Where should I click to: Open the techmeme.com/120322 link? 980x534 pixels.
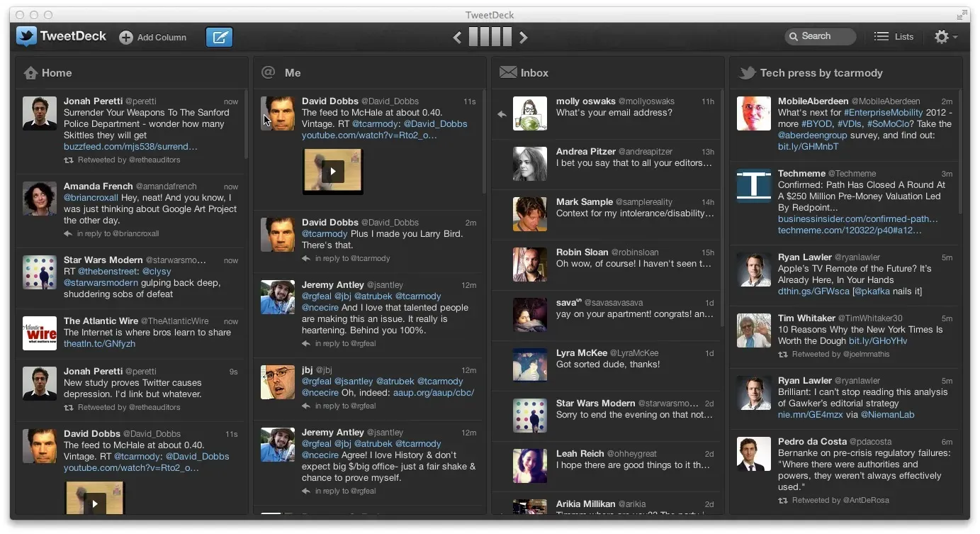850,230
